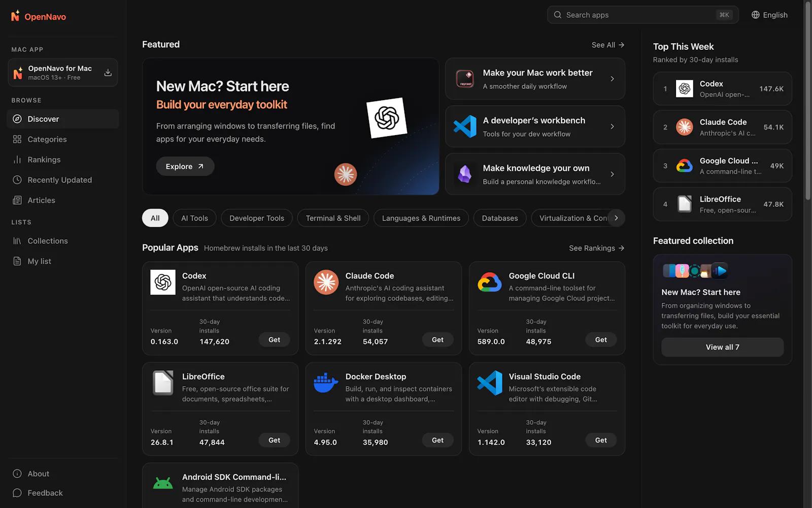Viewport: 812px width, 508px height.
Task: Open Google Cloud entry ranked 3 in Top This Week
Action: pyautogui.click(x=722, y=166)
